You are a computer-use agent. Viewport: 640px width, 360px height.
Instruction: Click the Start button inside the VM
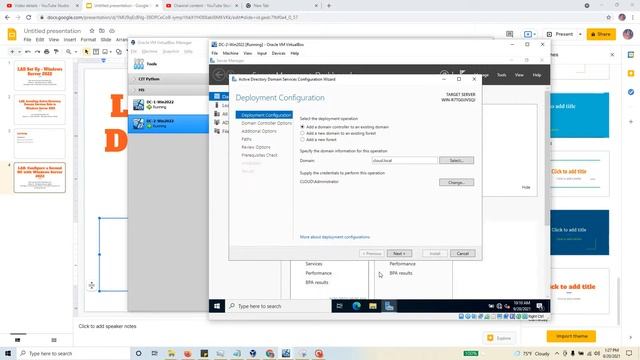(217, 306)
